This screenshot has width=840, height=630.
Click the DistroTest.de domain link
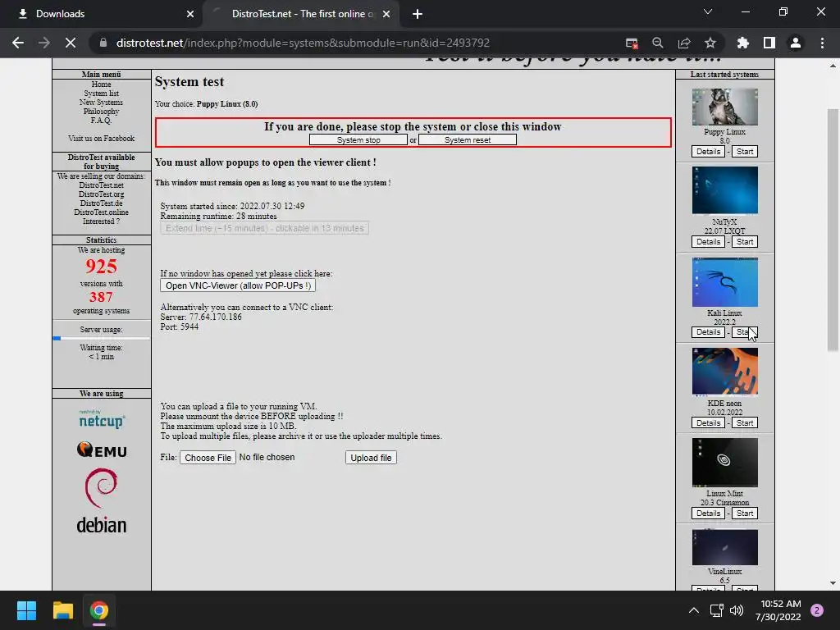(101, 203)
